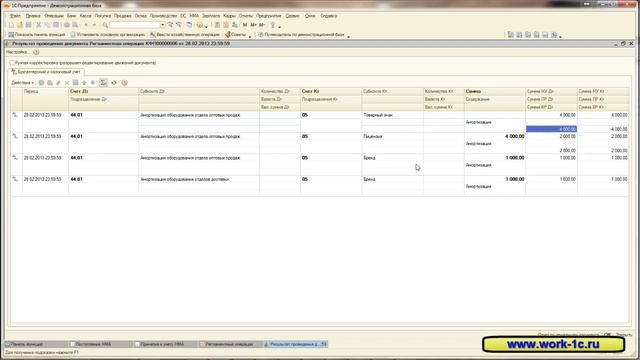Click the magnifier Search icon
The width and height of the screenshot is (640, 360).
click(x=105, y=25)
